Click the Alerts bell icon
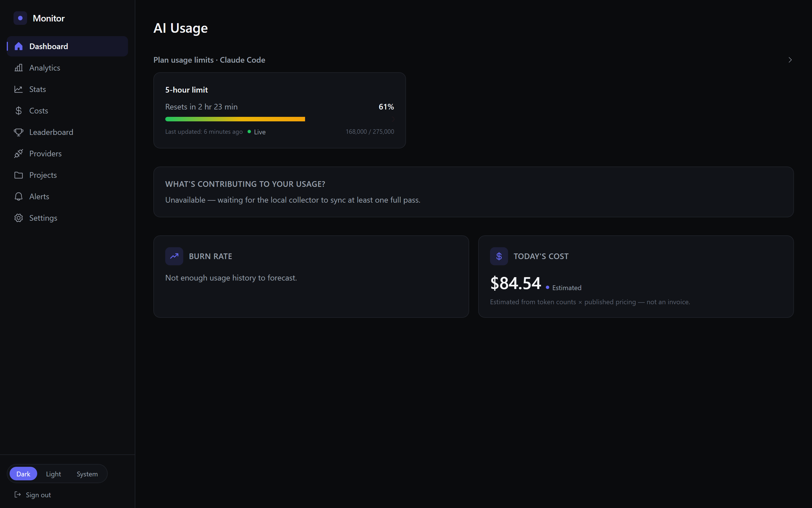 coord(18,196)
